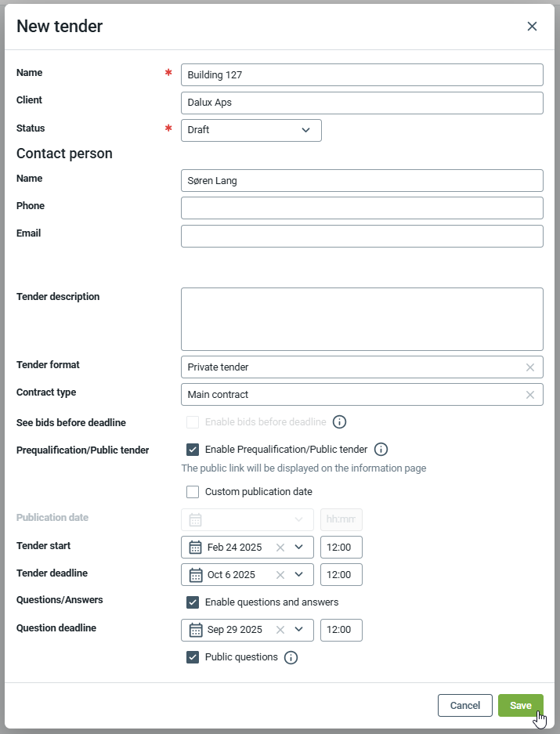Cancel the new tender form
Screen dimensions: 560x734
465,706
